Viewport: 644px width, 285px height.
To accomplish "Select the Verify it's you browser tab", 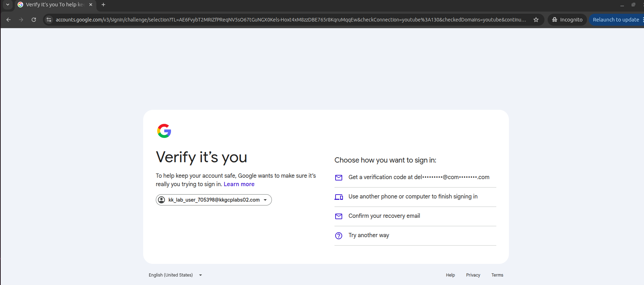I will tap(55, 5).
